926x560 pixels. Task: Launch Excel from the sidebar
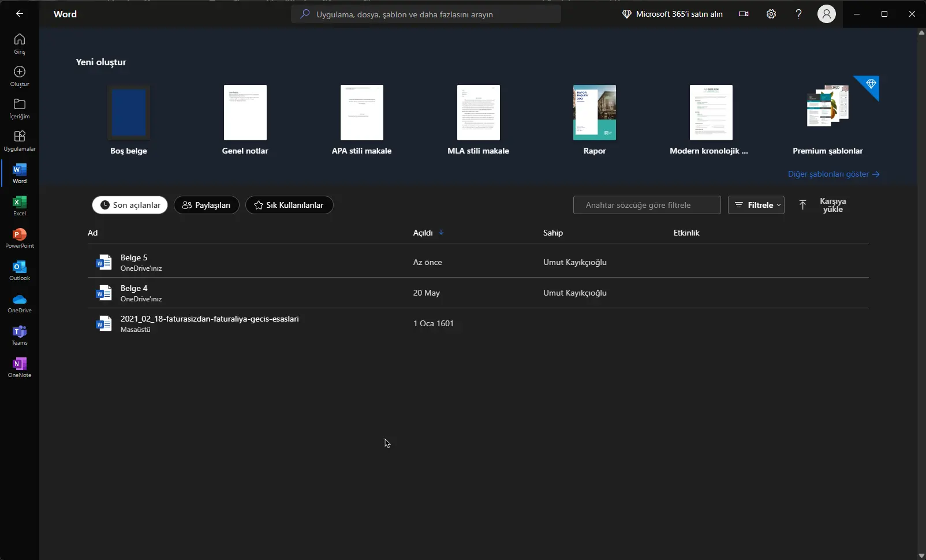tap(20, 205)
